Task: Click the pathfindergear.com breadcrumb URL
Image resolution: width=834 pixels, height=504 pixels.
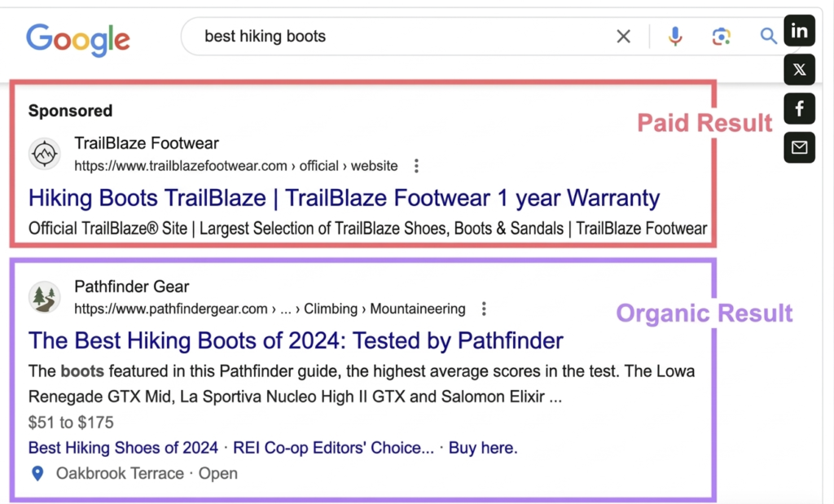Action: [270, 309]
